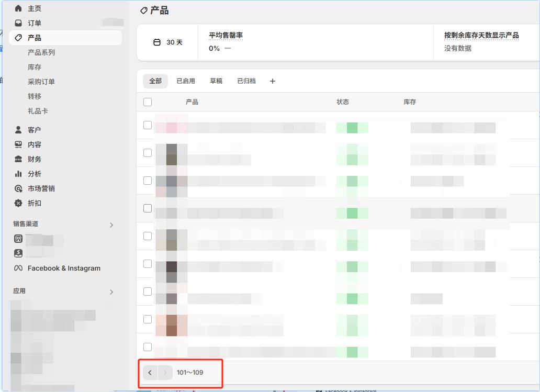Open 库存 in the sidebar submenu
Screen dimensions: 540x392
click(35, 67)
